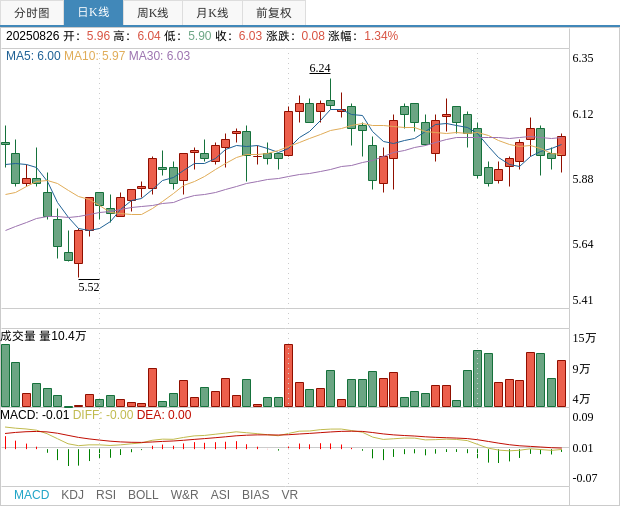Click the MA5 moving average label
The width and height of the screenshot is (620, 506).
pos(33,56)
